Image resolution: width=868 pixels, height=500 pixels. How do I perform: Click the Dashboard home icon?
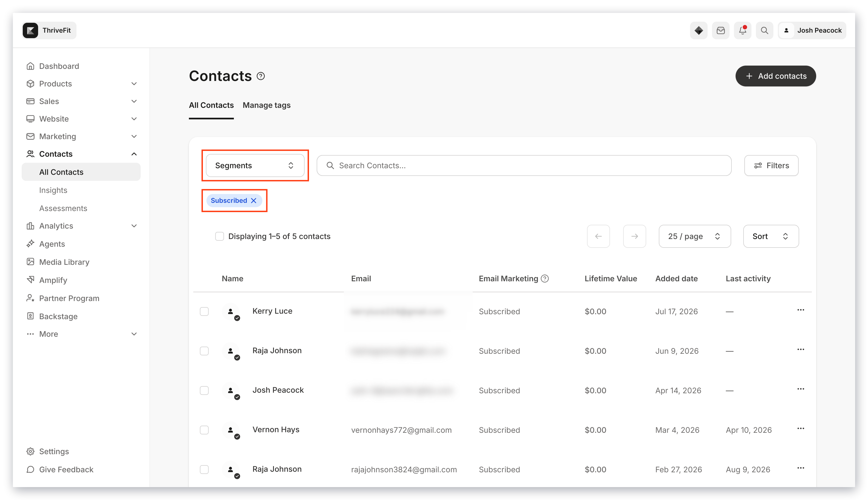pos(30,66)
